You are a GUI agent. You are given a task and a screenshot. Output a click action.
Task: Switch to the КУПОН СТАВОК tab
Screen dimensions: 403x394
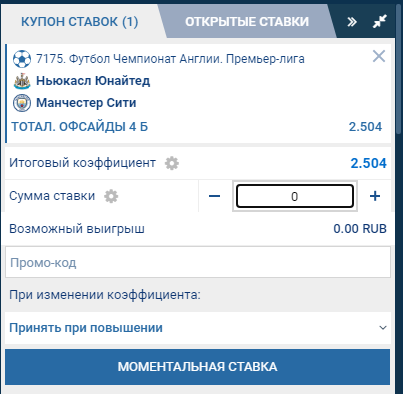[x=80, y=22]
